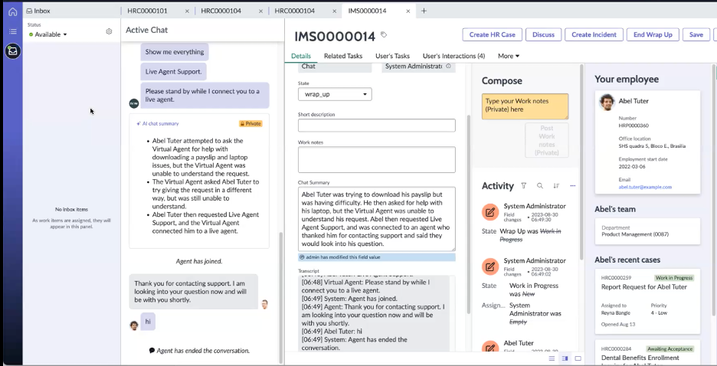717x366 pixels.
Task: Click the Compose work notes yellow box
Action: pyautogui.click(x=525, y=106)
